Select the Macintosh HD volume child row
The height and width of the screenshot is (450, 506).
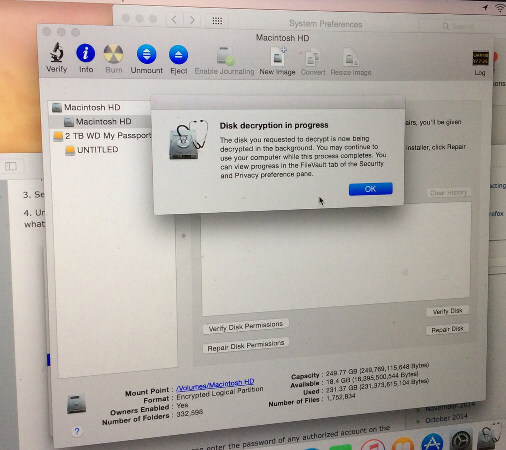(100, 122)
